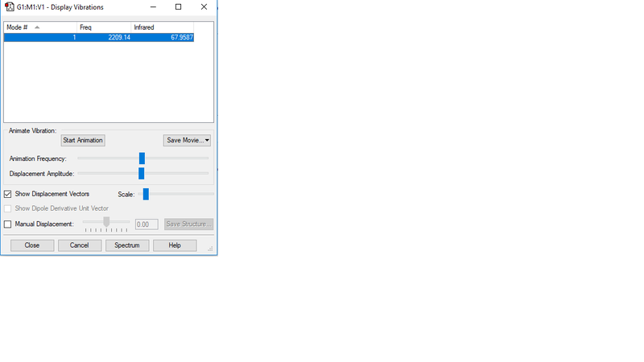The width and height of the screenshot is (644, 362).
Task: Sort by the Mode # column header
Action: coord(40,27)
